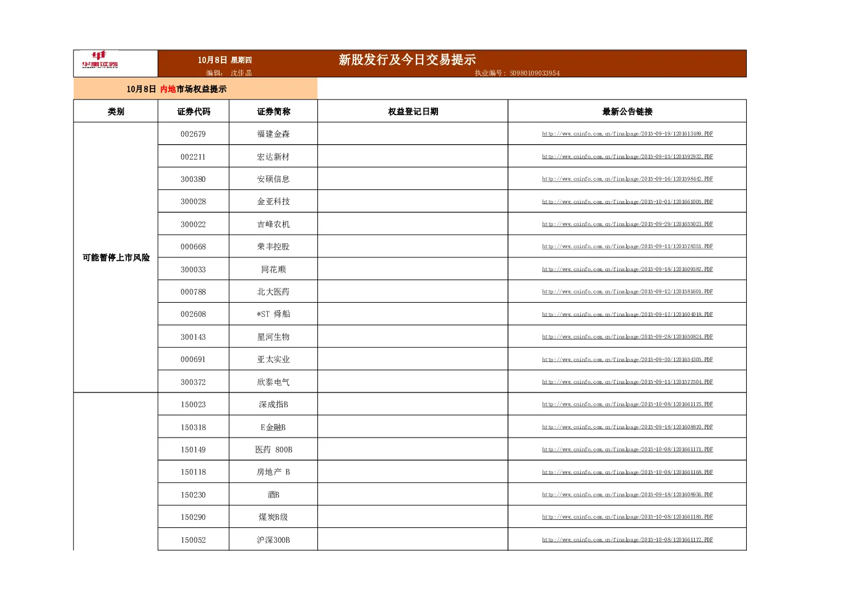Screen dimensions: 868x614
Task: Select the 证券代码 column header
Action: point(194,111)
